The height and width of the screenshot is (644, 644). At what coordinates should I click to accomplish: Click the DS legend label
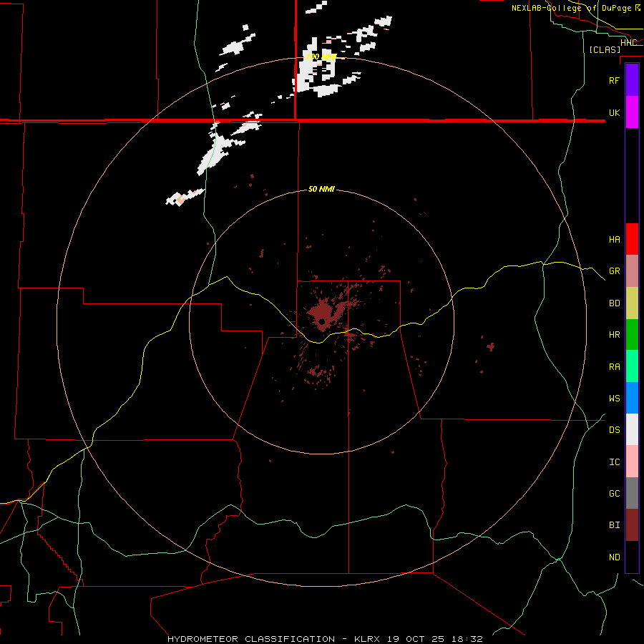pyautogui.click(x=614, y=429)
